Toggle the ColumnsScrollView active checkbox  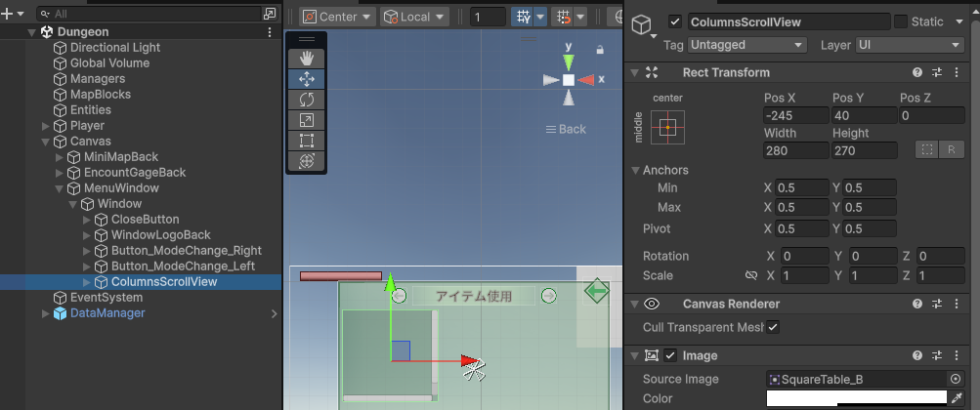pyautogui.click(x=675, y=21)
